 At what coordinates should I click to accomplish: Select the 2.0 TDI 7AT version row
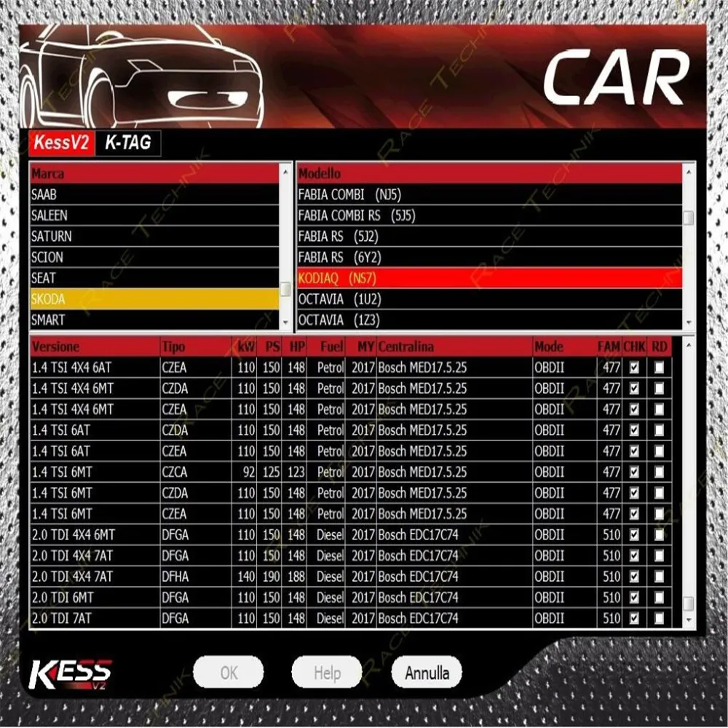coord(351,618)
